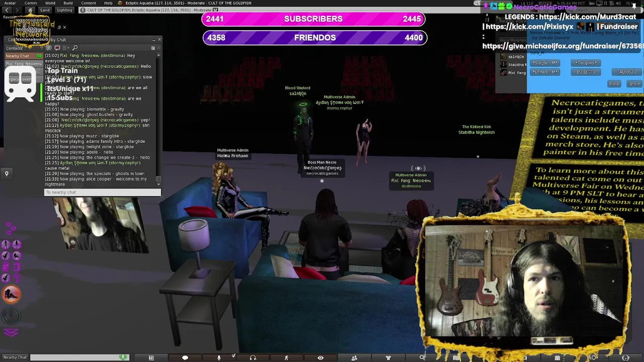Toggle the voice enabled checkbox beside microphone

[x=233, y=356]
